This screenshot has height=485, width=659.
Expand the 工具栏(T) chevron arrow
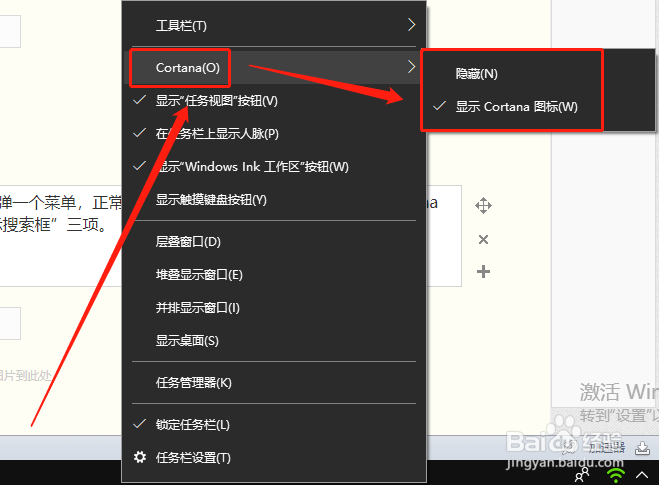(411, 25)
